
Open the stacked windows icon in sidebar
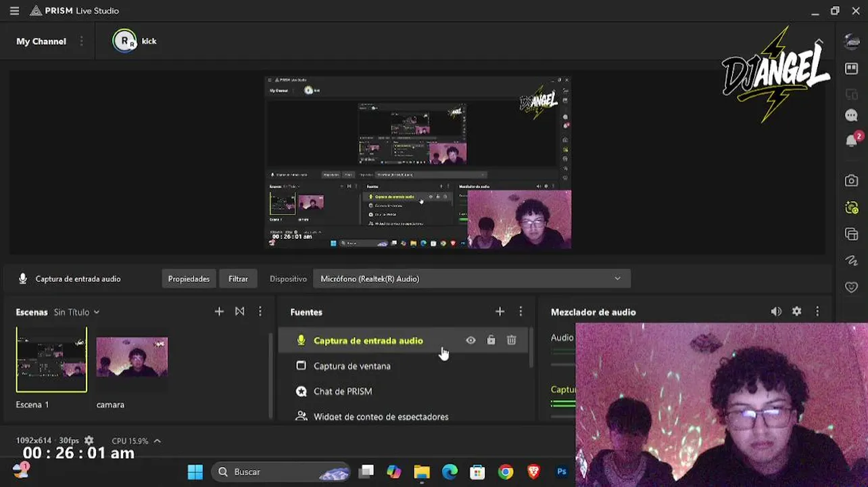852,234
